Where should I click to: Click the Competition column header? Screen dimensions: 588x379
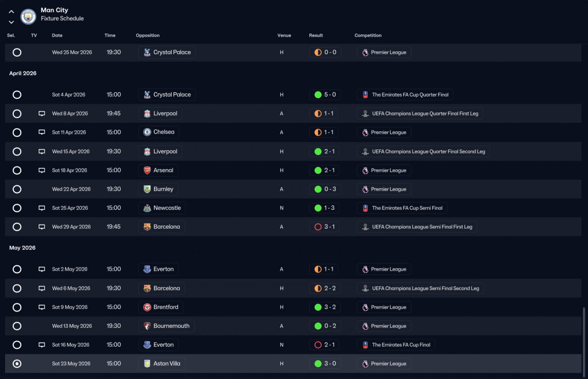(x=368, y=35)
